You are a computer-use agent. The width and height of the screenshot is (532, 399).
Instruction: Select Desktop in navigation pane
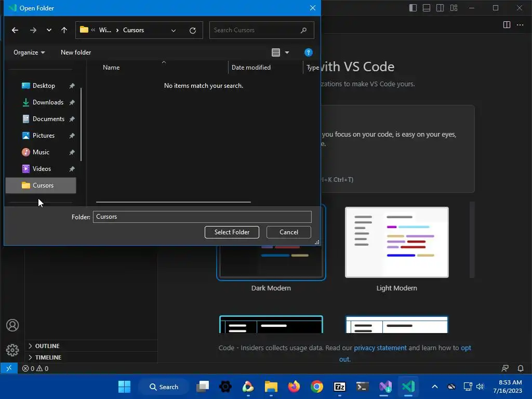[x=44, y=86]
